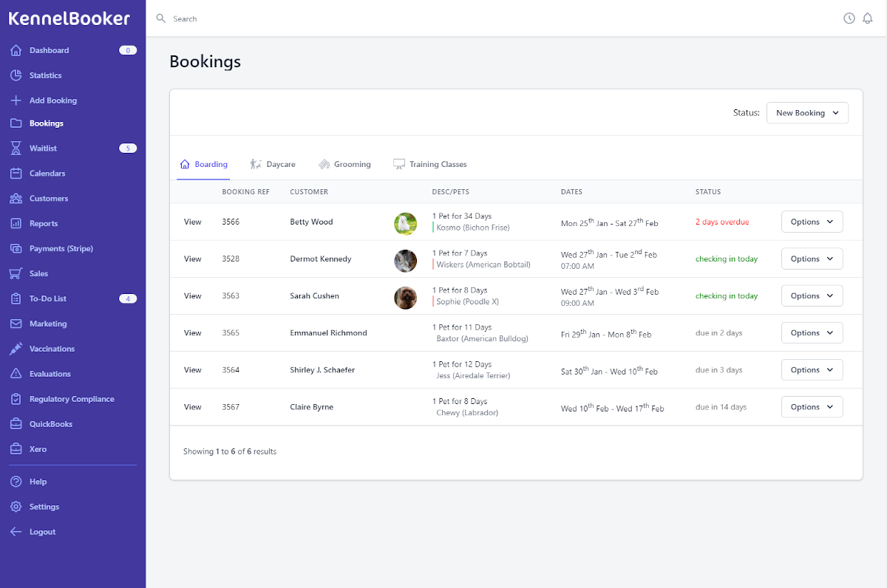
Task: Click the Logout arrow icon
Action: click(x=16, y=532)
